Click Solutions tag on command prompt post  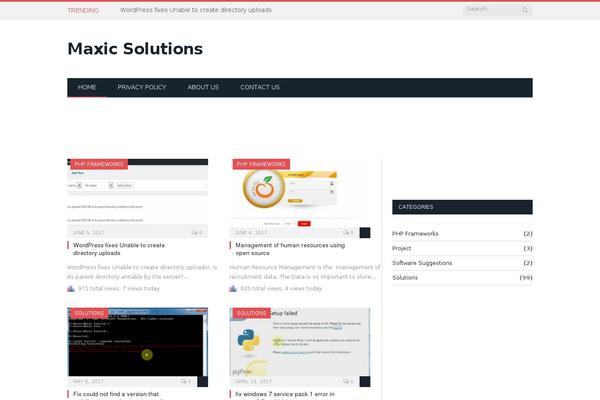point(89,313)
